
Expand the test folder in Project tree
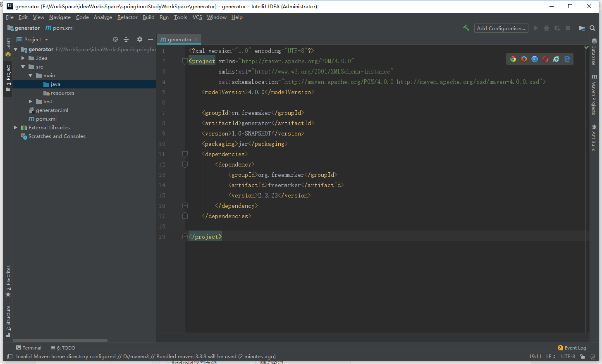tap(30, 101)
